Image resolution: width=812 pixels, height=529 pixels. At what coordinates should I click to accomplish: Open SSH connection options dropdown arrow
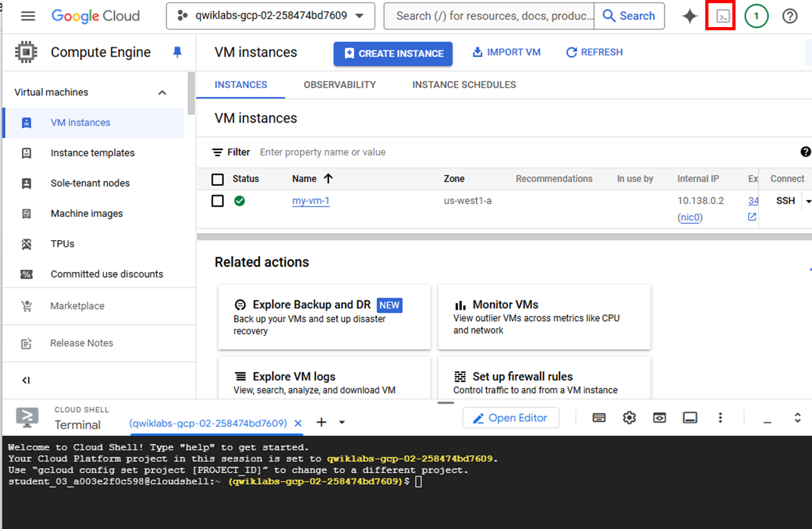(808, 201)
